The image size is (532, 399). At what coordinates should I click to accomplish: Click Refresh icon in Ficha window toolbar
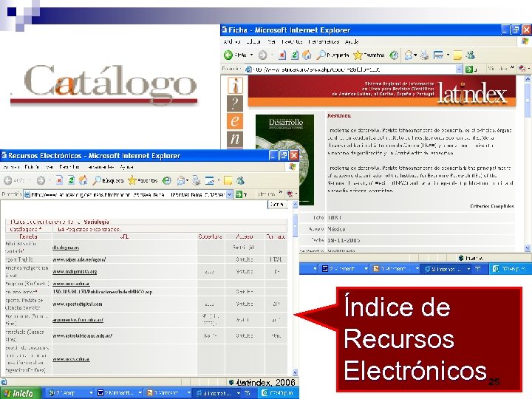(295, 55)
